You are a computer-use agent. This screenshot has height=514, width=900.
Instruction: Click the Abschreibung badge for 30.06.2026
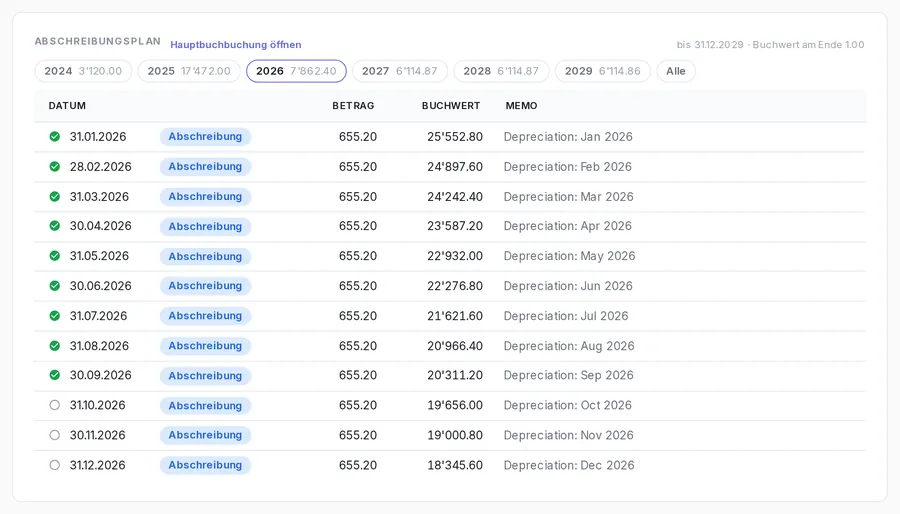[x=205, y=286]
